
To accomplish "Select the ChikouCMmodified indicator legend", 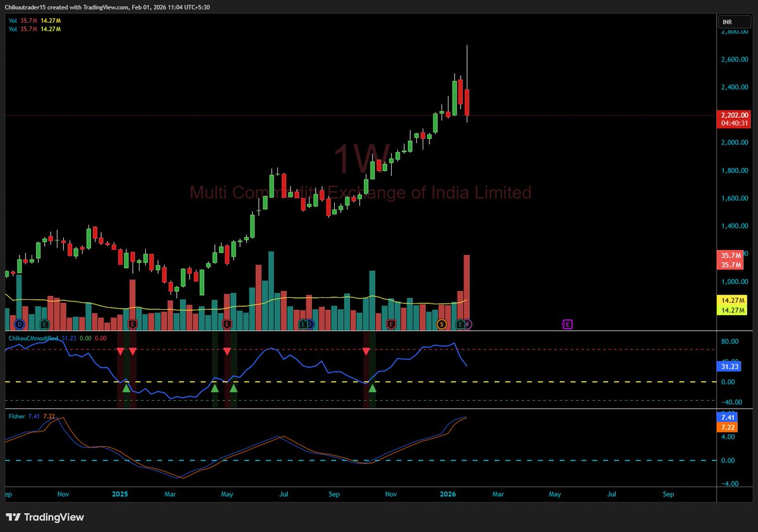I will (32, 338).
